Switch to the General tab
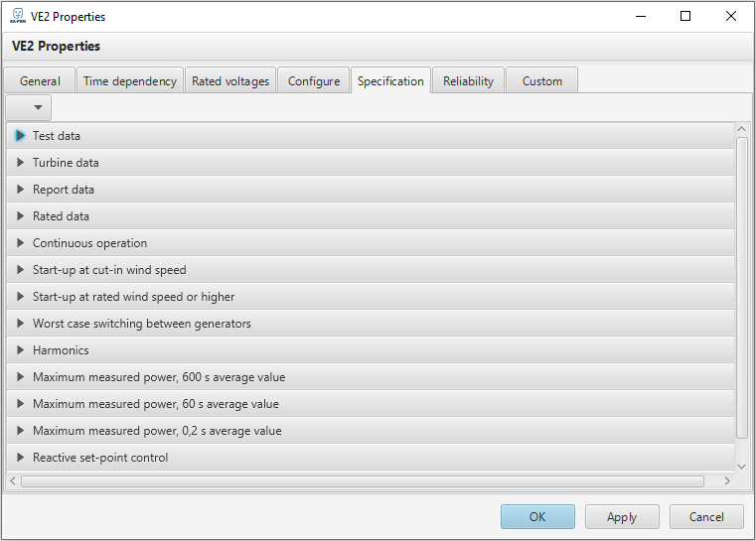756x541 pixels. coord(40,81)
